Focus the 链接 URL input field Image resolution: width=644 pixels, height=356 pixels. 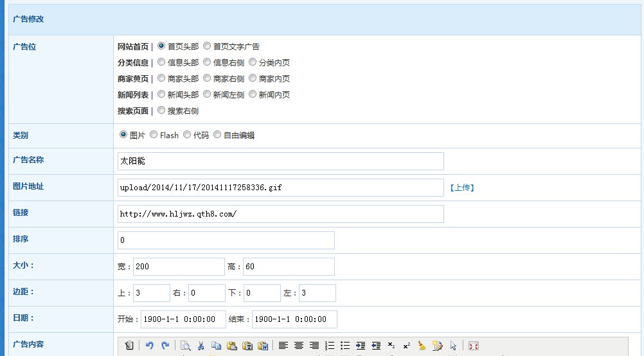(280, 214)
